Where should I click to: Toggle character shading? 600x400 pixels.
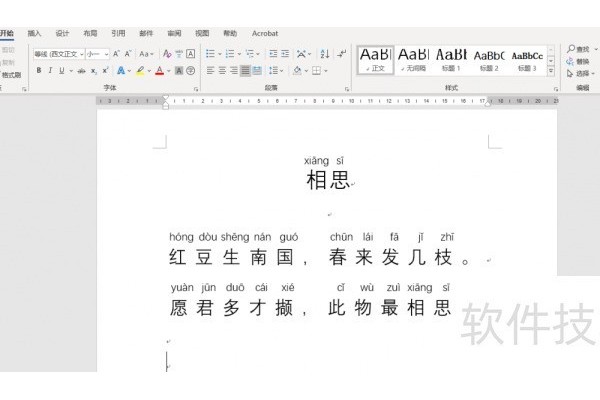179,71
